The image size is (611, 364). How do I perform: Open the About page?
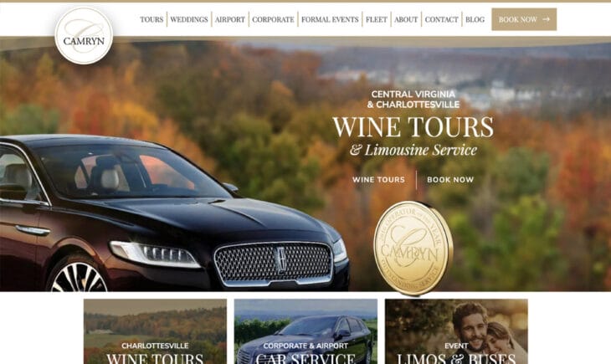(x=406, y=19)
